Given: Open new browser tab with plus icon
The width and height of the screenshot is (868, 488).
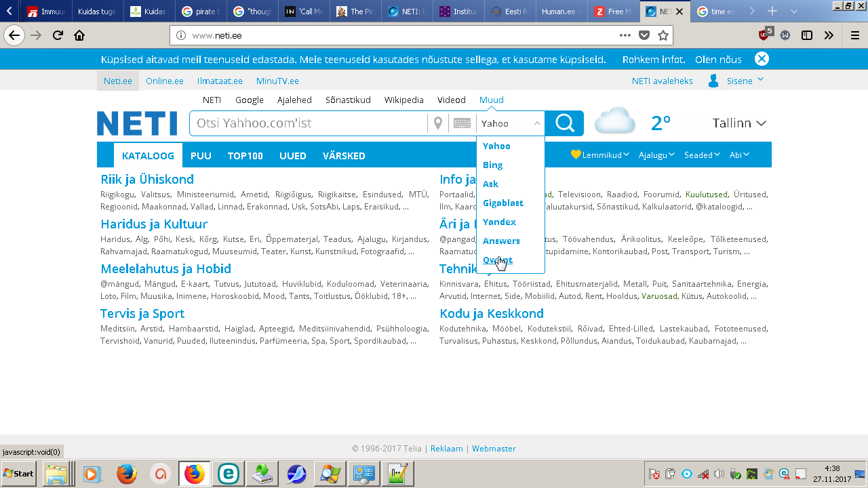Looking at the screenshot, I should pos(772,12).
